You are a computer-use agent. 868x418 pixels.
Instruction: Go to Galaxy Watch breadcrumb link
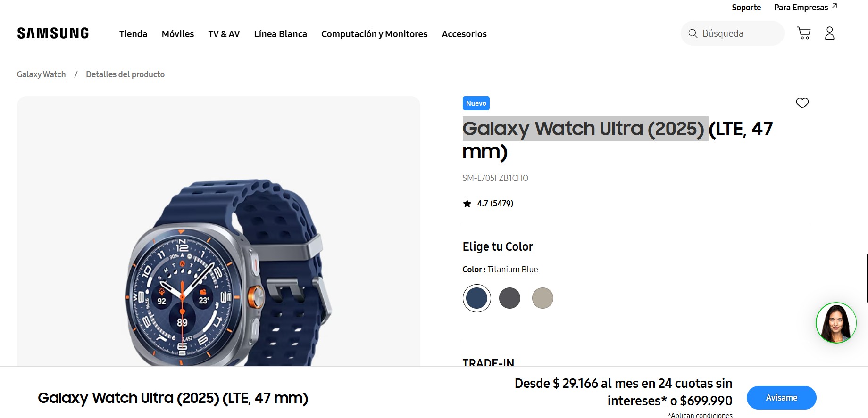[41, 74]
